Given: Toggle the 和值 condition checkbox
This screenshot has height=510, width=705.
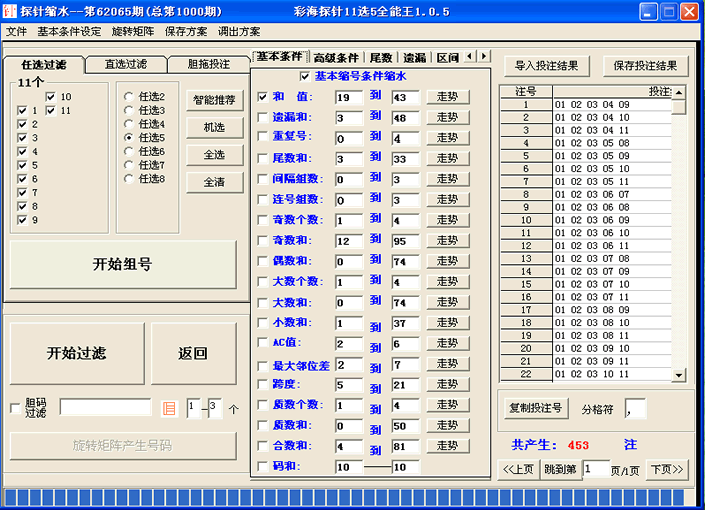Looking at the screenshot, I should click(263, 97).
